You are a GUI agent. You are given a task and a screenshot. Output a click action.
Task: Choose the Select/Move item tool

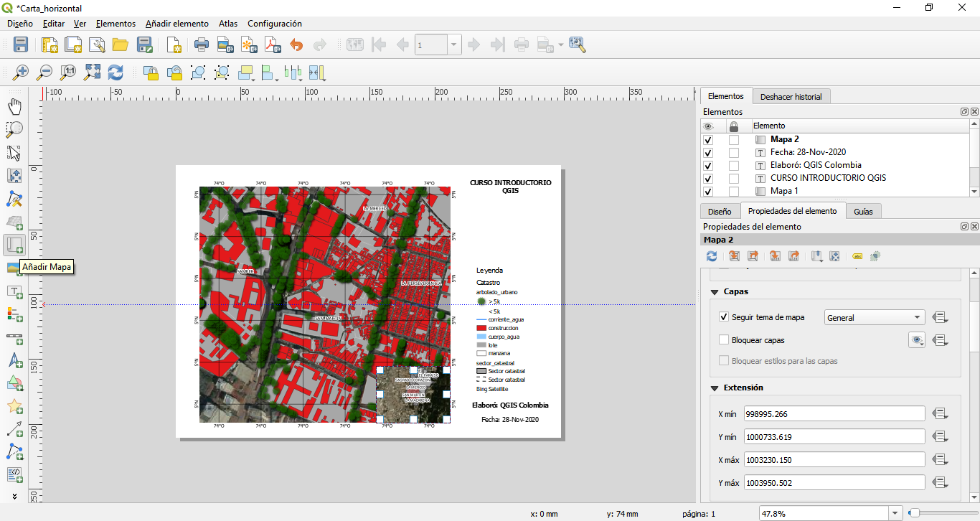pos(14,153)
